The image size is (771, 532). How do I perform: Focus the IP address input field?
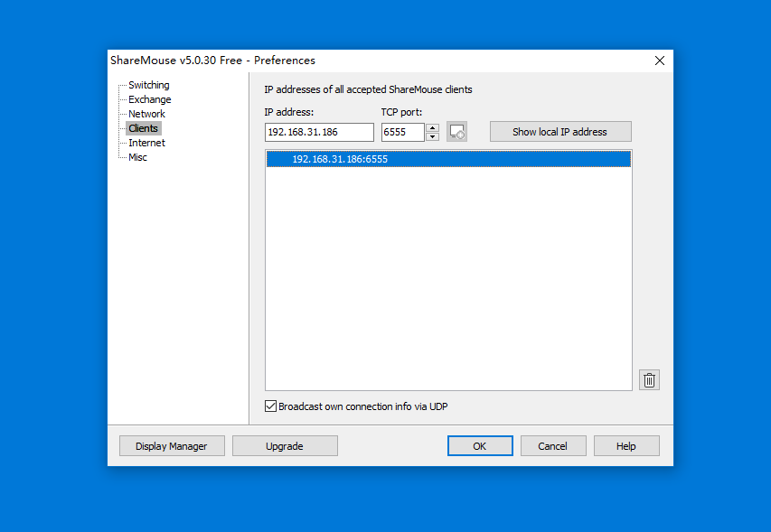tap(319, 132)
